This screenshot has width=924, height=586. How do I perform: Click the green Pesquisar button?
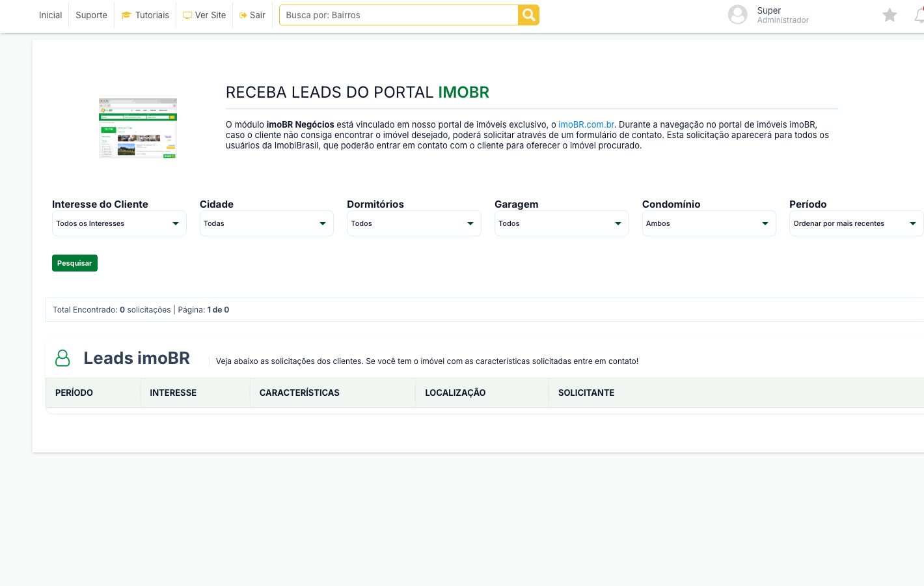point(75,263)
